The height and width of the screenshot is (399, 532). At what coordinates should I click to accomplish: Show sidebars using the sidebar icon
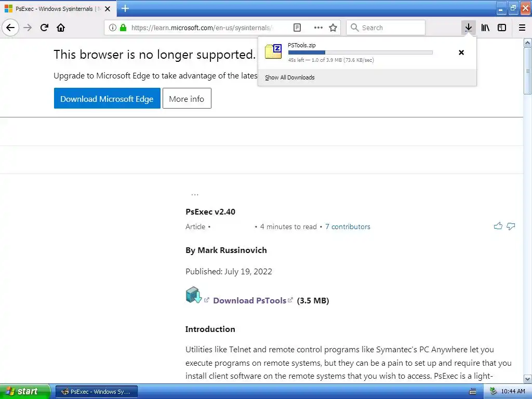coord(502,28)
